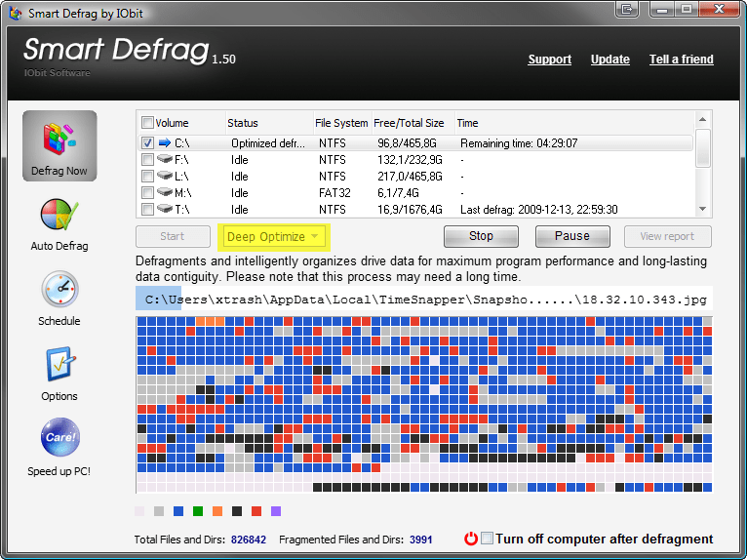Click 'Last defrag: 2009-12-13, 22:59:30' cell
This screenshot has width=747, height=560.
(539, 209)
